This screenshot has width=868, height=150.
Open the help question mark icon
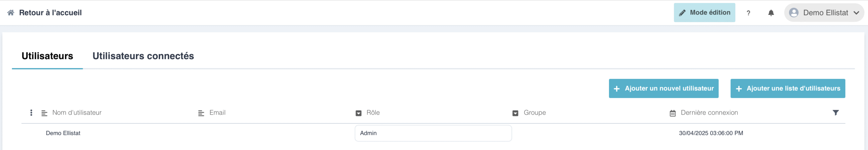pos(748,13)
